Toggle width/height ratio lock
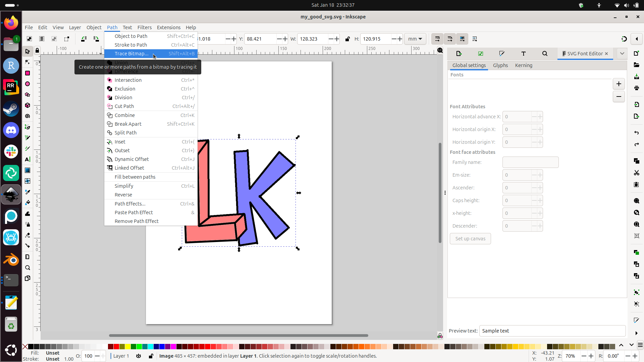Viewport: 644px width, 362px height. pos(347,39)
